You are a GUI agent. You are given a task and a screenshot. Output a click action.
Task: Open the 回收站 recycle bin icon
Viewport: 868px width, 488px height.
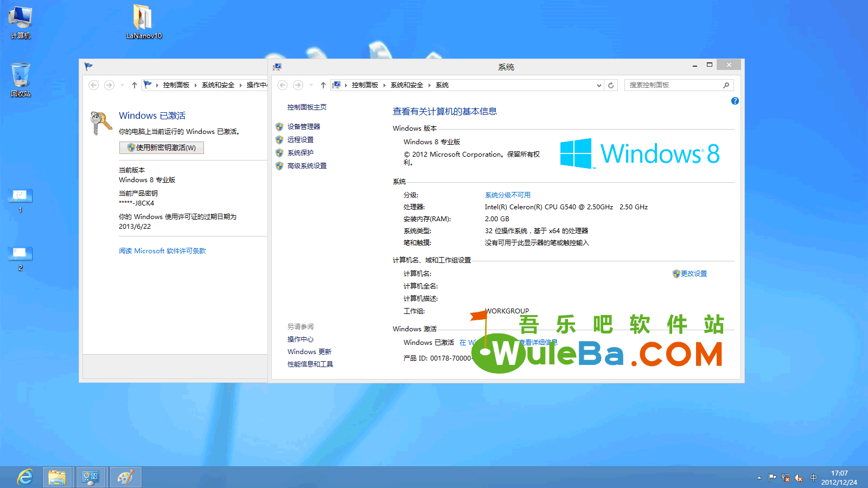(21, 79)
